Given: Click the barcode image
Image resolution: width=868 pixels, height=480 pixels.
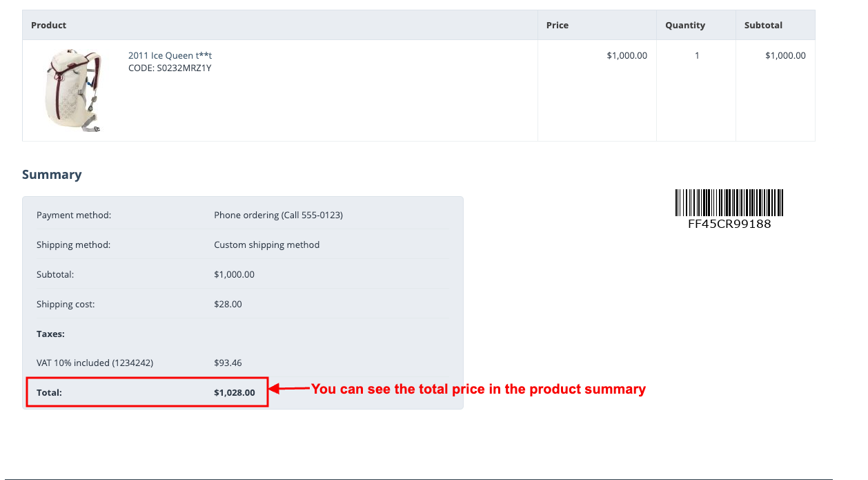Looking at the screenshot, I should pos(729,202).
